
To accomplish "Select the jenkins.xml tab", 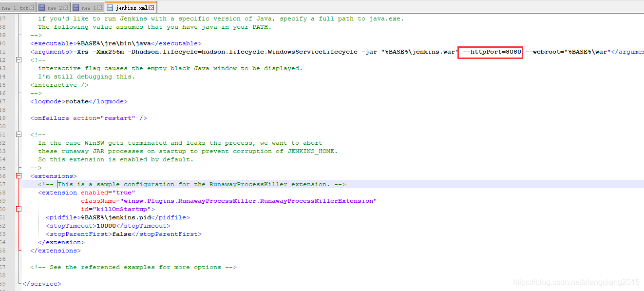I will [x=131, y=7].
